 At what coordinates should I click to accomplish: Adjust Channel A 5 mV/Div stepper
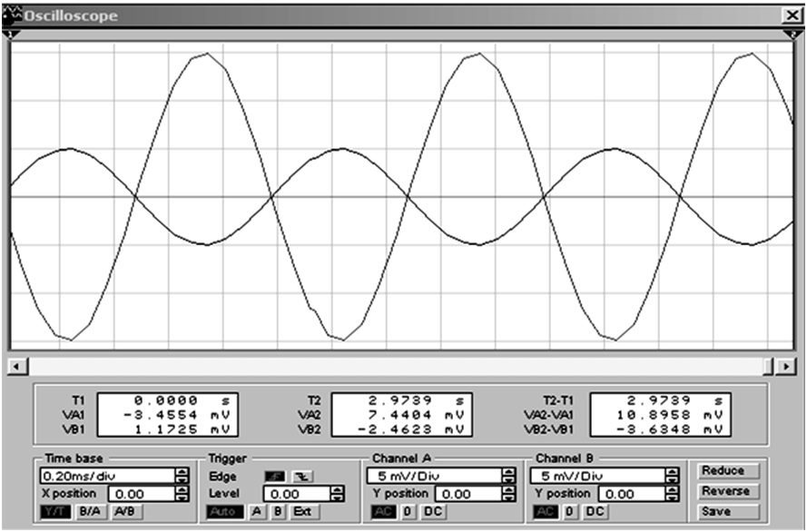pos(508,476)
